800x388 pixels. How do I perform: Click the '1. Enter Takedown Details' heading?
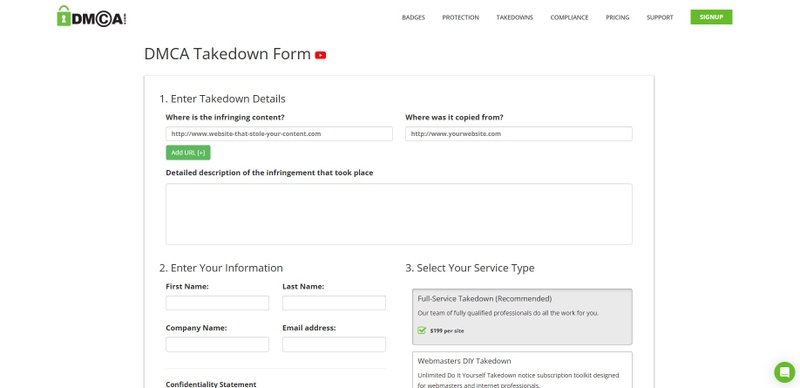[222, 99]
